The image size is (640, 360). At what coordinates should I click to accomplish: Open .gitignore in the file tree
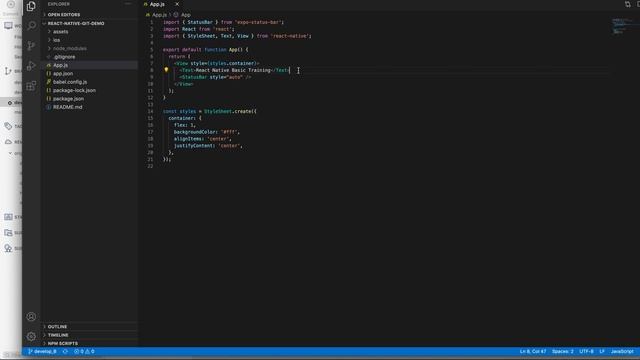click(x=64, y=57)
